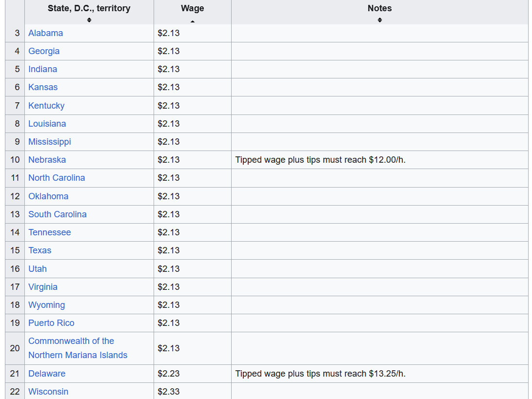Open the Oklahoma link
Viewport: 532px width, 399px height.
(x=48, y=196)
